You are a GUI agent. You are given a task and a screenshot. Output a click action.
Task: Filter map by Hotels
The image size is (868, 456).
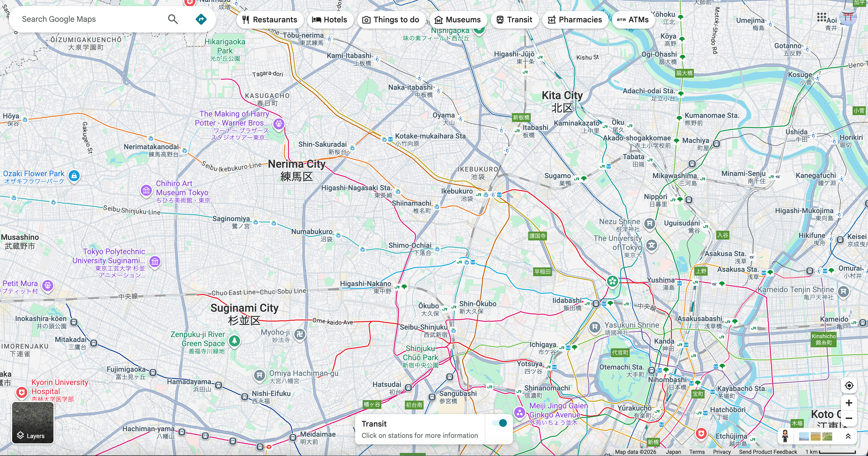330,20
